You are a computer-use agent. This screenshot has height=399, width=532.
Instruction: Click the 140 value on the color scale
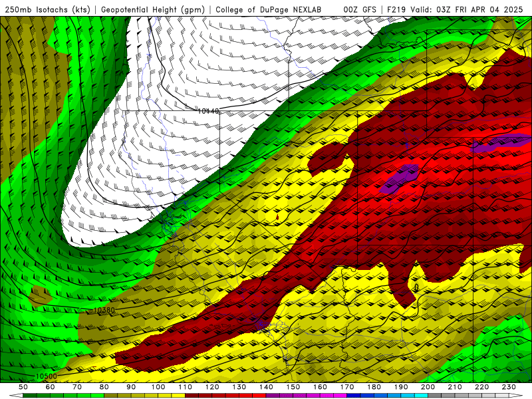(x=266, y=387)
